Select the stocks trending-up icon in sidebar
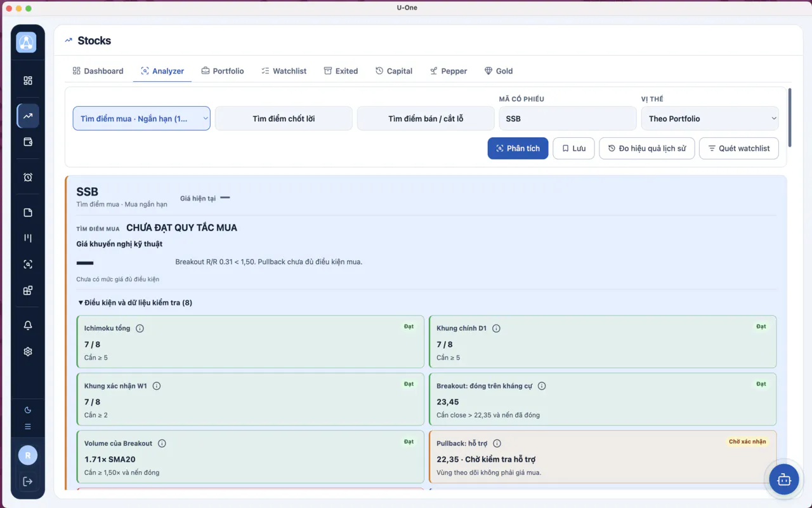This screenshot has width=812, height=508. coord(28,116)
